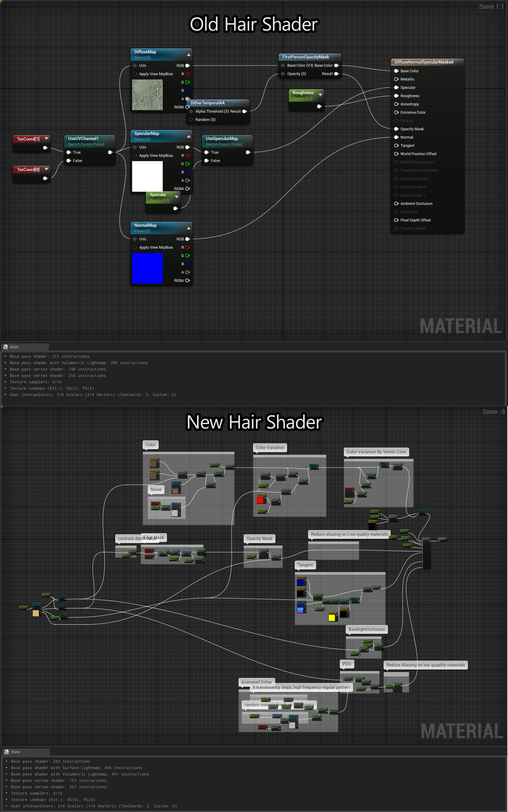This screenshot has height=812, width=508.
Task: Click the RGBA output pin on SpecularMap node
Action: coord(188,189)
